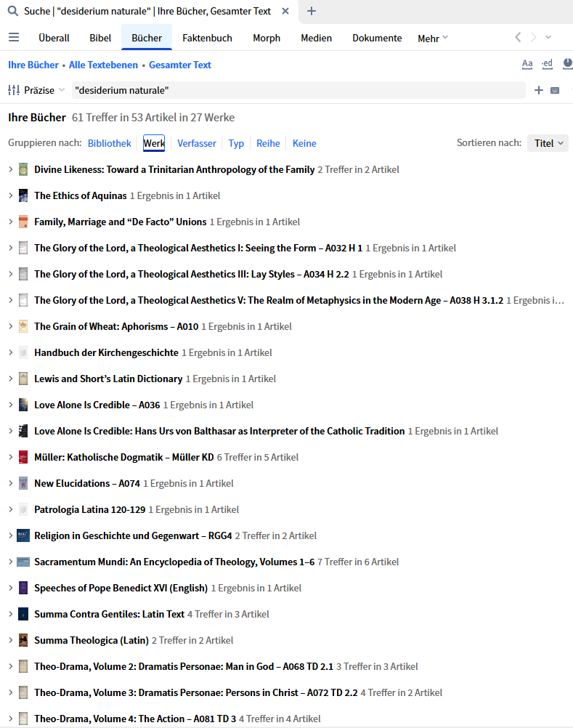Open a new tab with plus icon
This screenshot has width=573, height=728.
point(312,11)
